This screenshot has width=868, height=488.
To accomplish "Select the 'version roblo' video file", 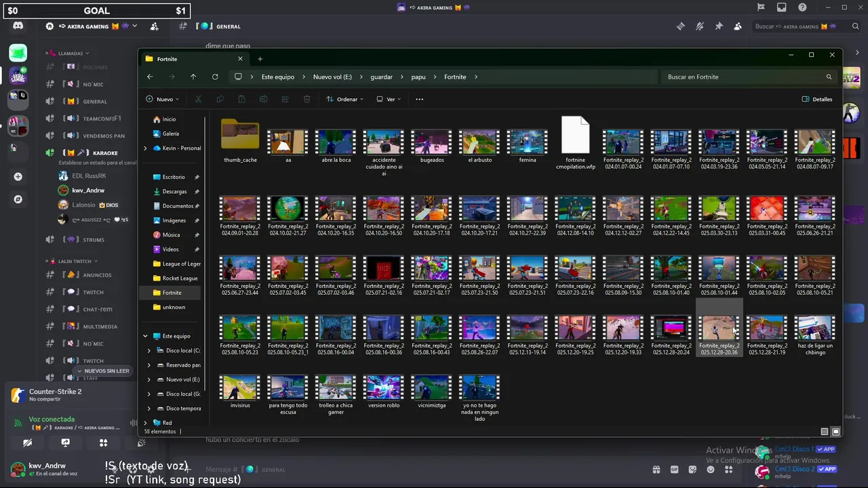I will (x=384, y=391).
